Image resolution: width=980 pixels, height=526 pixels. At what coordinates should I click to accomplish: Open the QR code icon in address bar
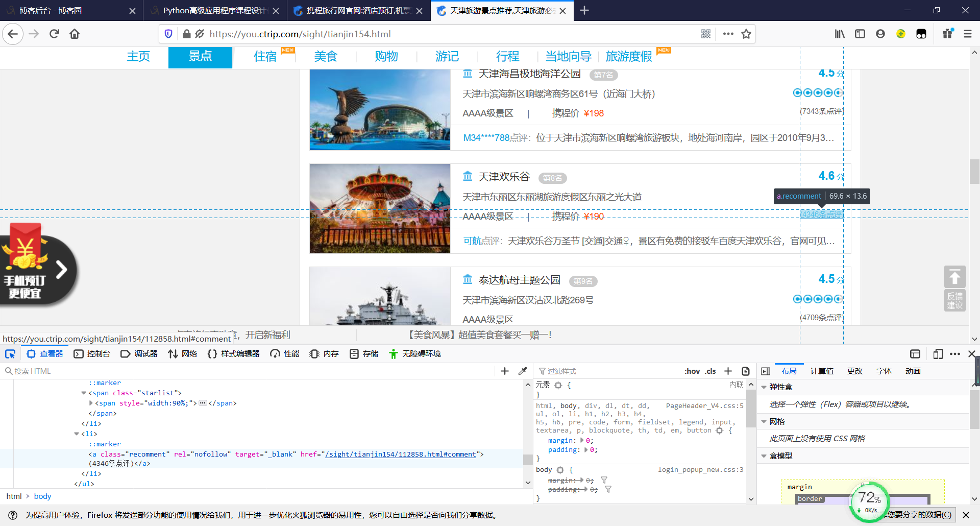706,34
